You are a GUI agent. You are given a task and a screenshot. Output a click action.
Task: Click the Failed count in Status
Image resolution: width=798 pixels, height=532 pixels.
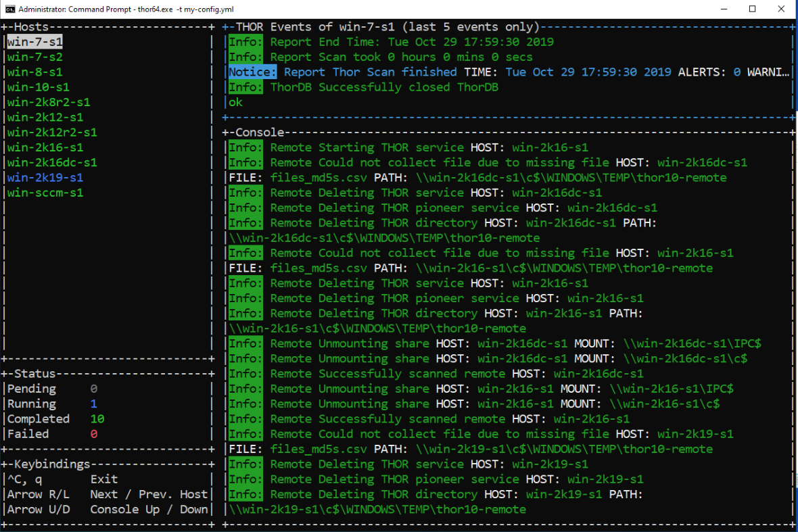pos(93,434)
